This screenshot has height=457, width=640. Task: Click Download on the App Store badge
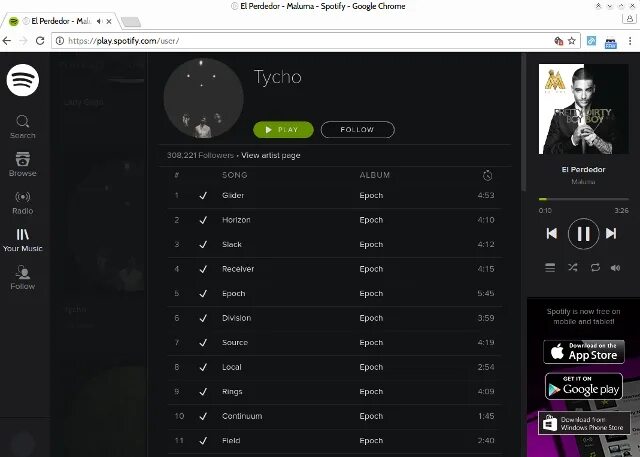pyautogui.click(x=584, y=351)
